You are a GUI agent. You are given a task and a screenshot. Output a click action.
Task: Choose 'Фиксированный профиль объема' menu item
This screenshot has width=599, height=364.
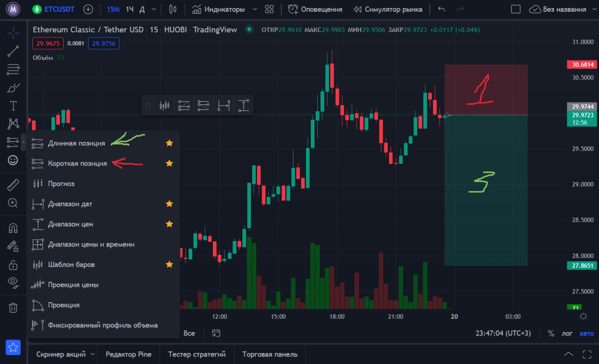pos(103,325)
